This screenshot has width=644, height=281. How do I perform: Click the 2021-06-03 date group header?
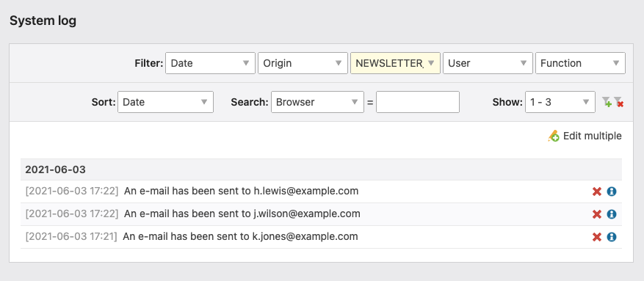(321, 169)
